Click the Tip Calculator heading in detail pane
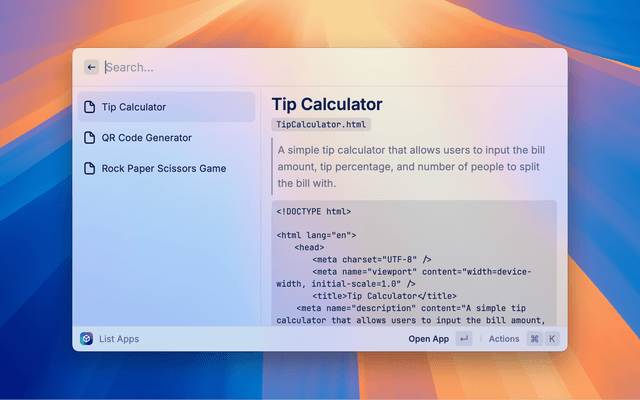 (x=327, y=103)
